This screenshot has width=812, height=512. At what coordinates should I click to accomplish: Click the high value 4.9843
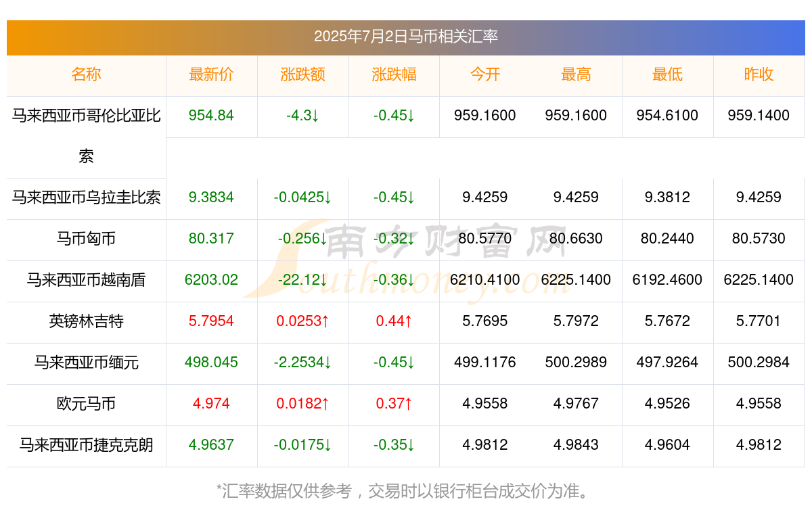point(576,445)
